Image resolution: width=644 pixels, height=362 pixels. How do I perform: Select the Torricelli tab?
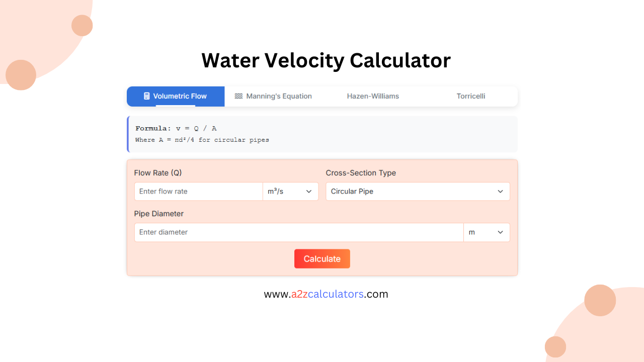[470, 96]
